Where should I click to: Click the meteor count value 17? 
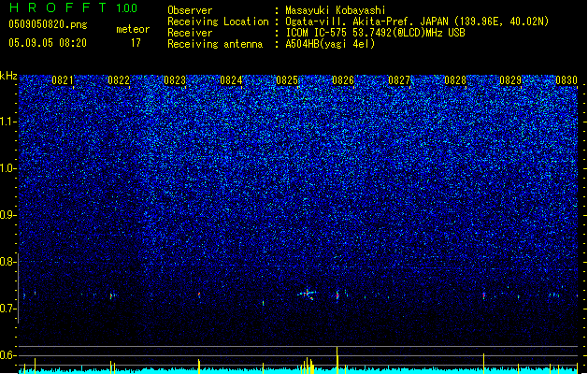[x=136, y=43]
